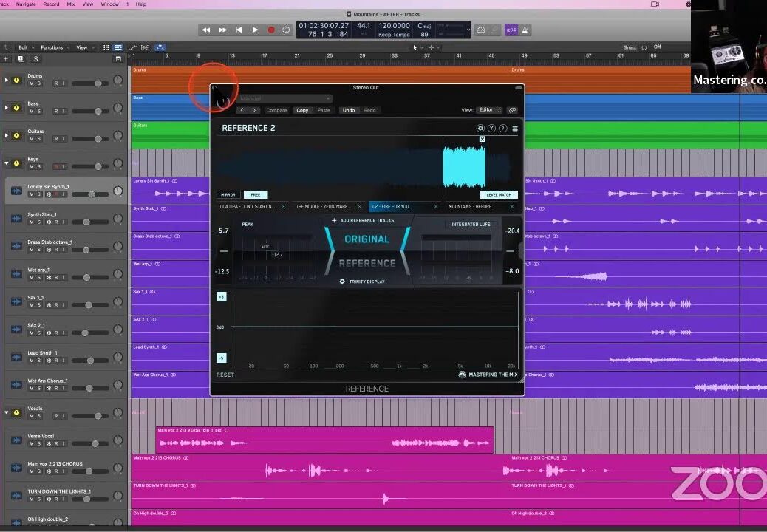Freeze the Brass Stab octave_1 track

49,250
